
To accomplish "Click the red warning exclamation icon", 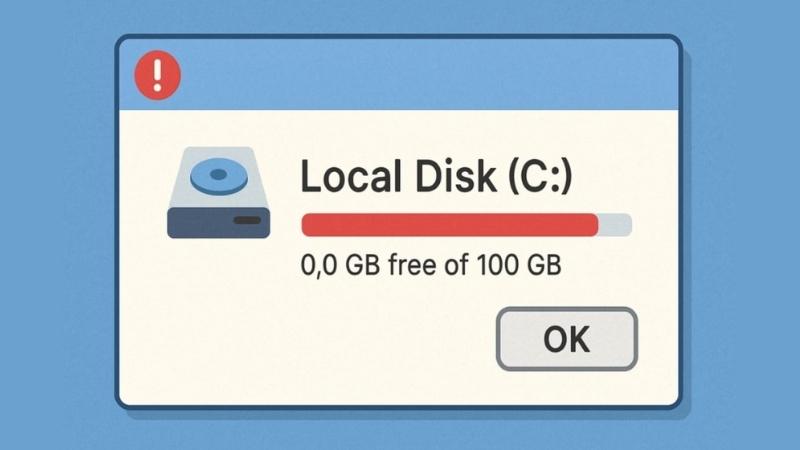I will click(x=156, y=75).
